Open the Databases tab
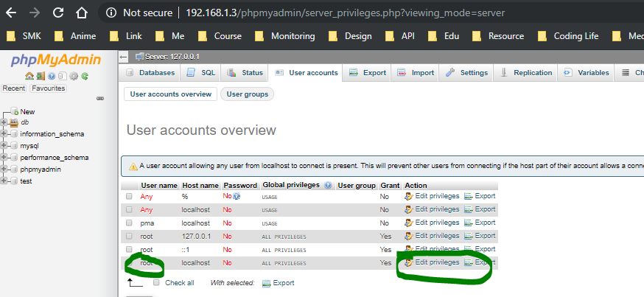 point(151,73)
